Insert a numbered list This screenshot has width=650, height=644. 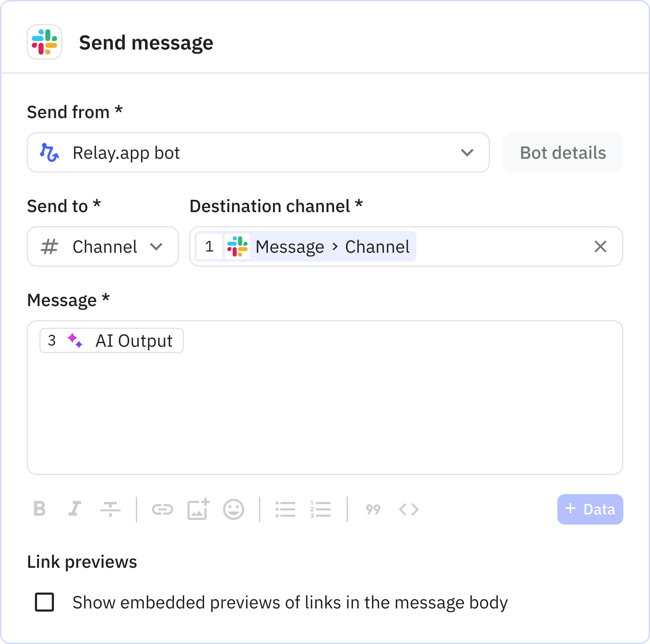tap(320, 509)
